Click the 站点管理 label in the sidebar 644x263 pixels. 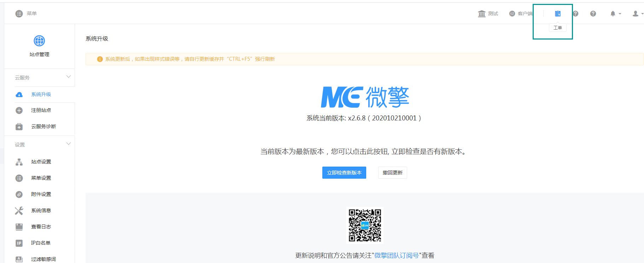click(x=39, y=54)
